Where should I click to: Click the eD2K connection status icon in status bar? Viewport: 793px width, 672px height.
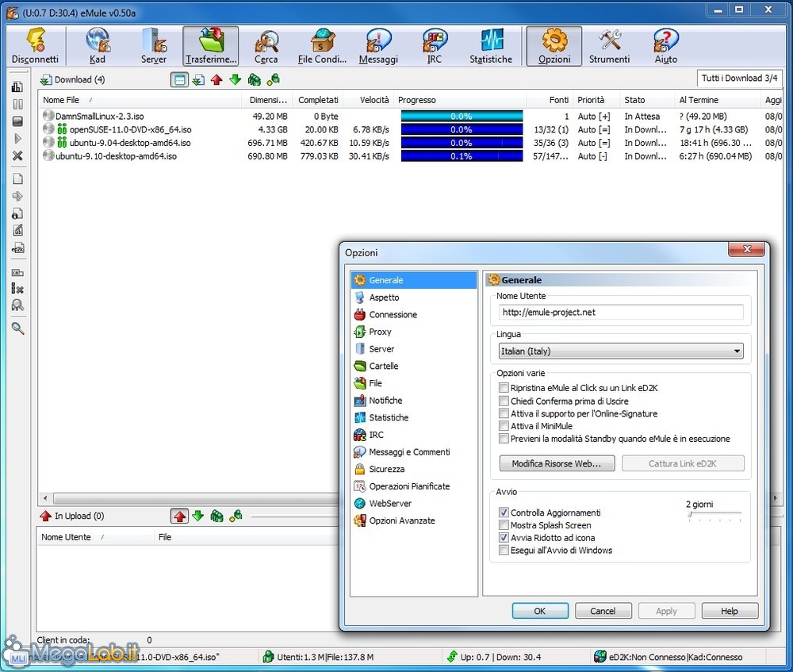click(x=600, y=657)
